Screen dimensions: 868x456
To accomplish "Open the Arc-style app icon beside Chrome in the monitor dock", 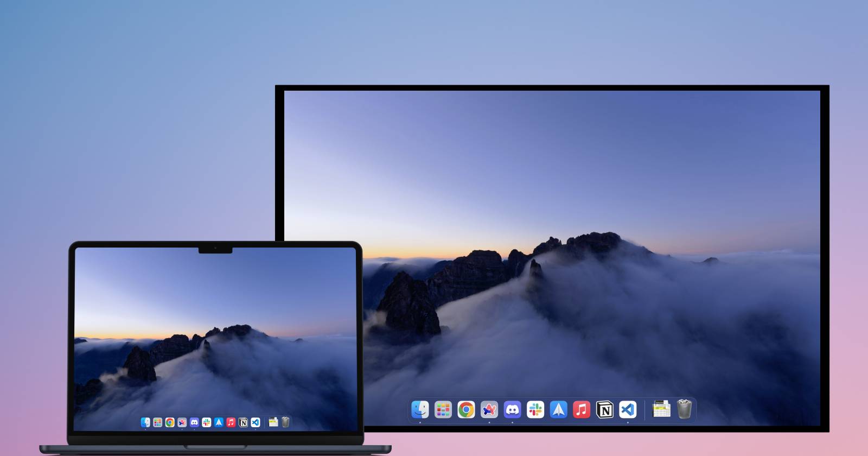I will tap(489, 409).
